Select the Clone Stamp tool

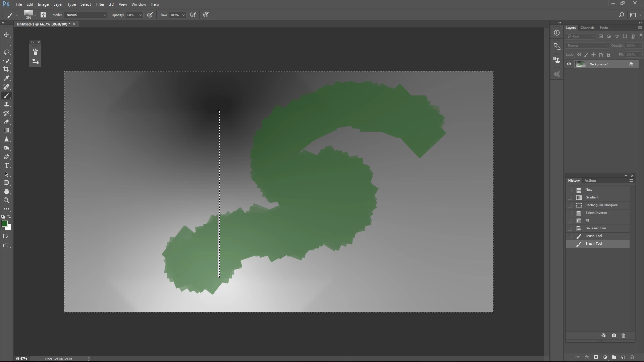coord(6,105)
